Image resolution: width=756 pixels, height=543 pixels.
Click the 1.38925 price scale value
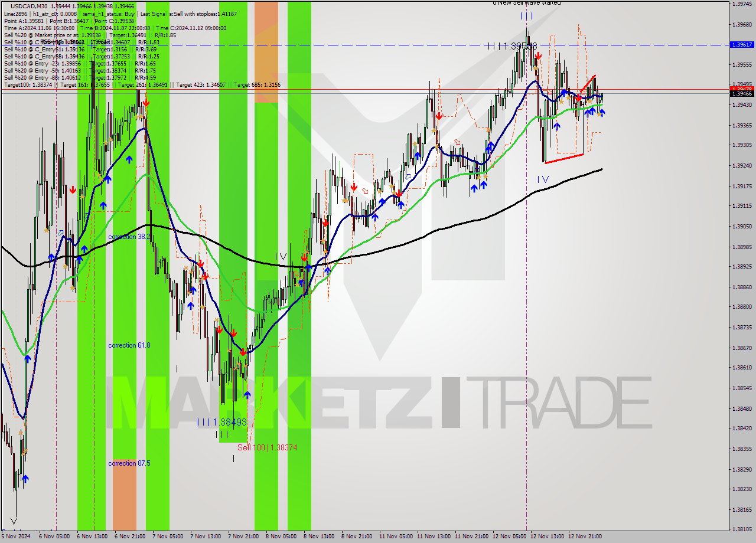pos(742,266)
